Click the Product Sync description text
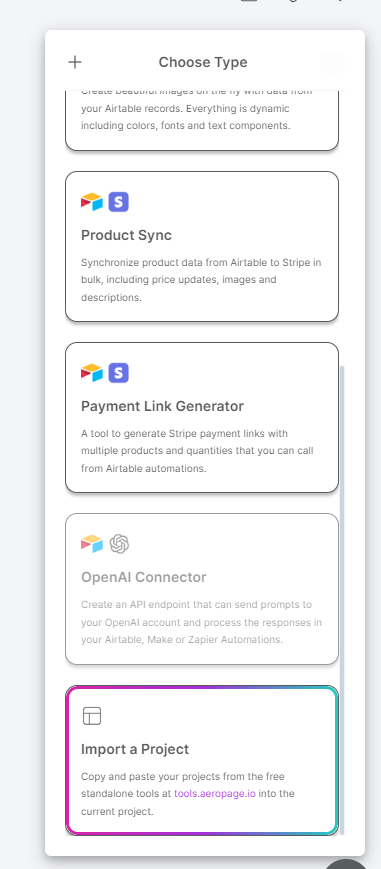Viewport: 381px width, 869px height. [201, 280]
